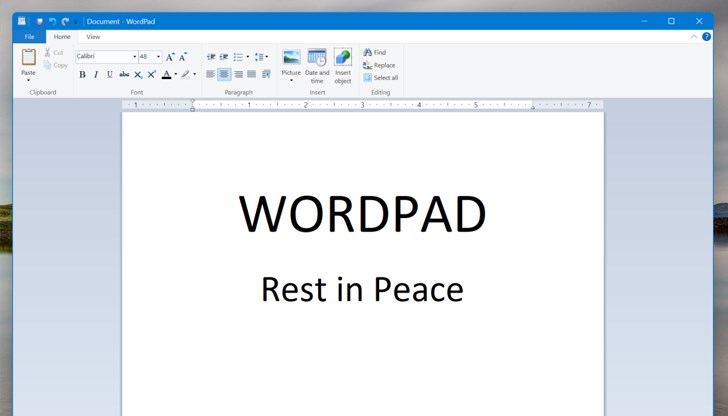Redo the last action
Image resolution: width=728 pixels, height=416 pixels.
click(65, 21)
